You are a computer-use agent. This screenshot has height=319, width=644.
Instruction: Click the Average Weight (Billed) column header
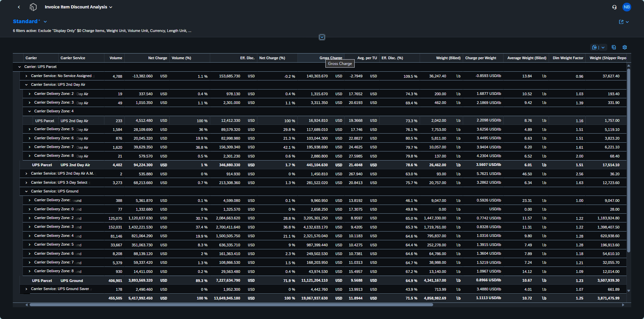pyautogui.click(x=526, y=58)
